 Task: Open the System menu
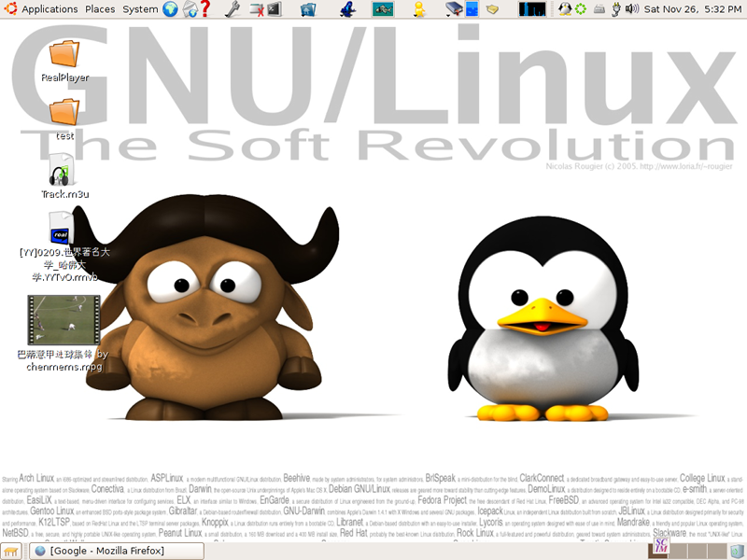(x=140, y=9)
